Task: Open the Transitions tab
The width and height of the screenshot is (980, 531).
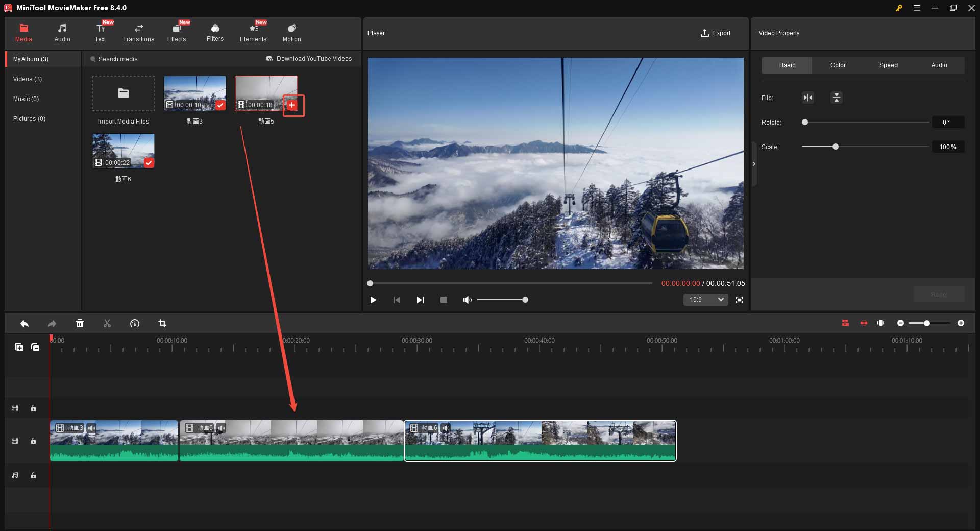Action: [138, 33]
